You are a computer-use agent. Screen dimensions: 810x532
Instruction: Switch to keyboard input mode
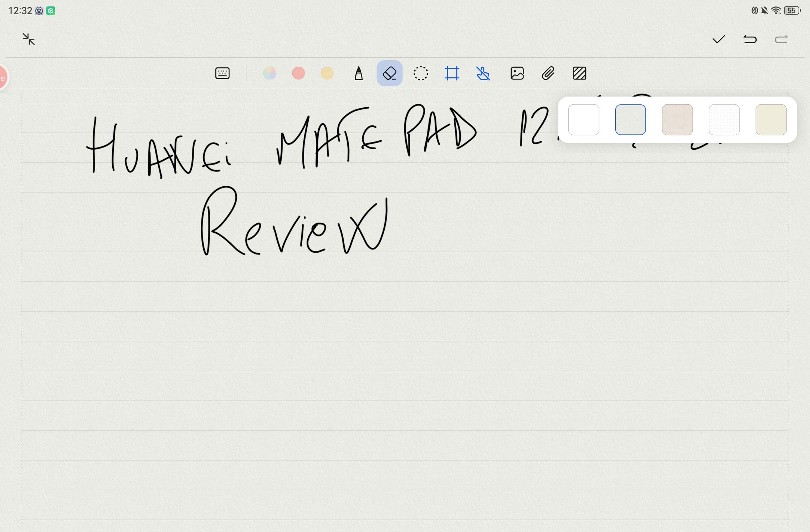coord(222,73)
